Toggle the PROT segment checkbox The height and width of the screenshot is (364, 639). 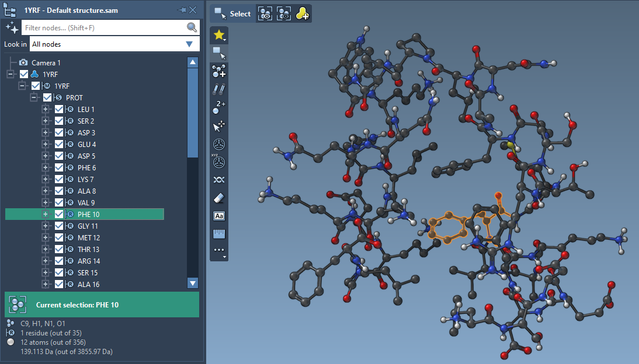click(47, 98)
